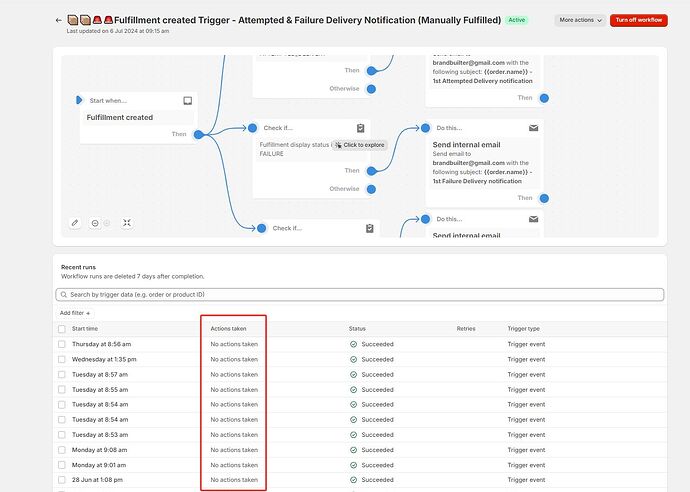Click the Status column header

pos(357,329)
